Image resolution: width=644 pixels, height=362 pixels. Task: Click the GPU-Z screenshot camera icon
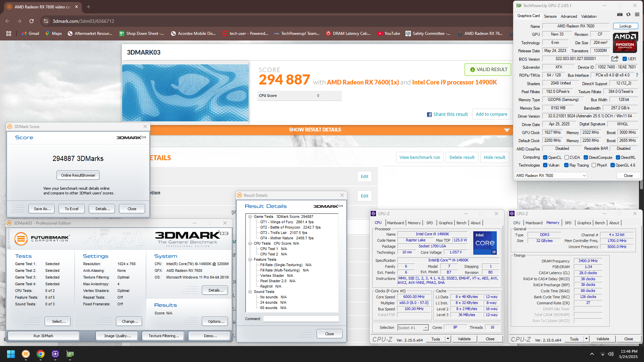tap(620, 15)
